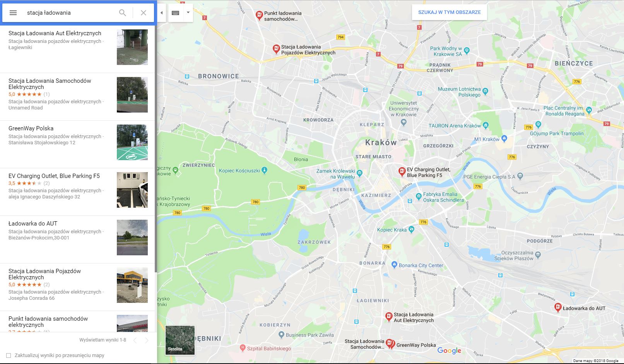Toggle 'Zaktualizuj wyniki po przesunięciu mapy' checkbox

tap(9, 355)
